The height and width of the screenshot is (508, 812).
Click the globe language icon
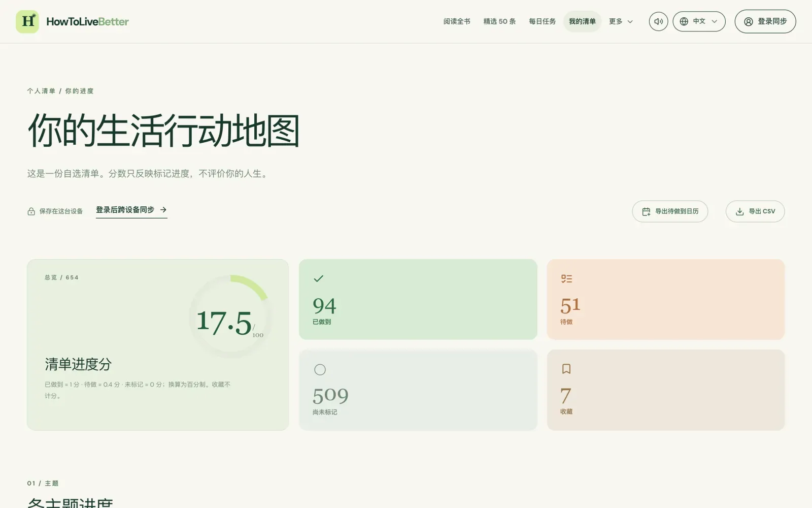coord(684,21)
